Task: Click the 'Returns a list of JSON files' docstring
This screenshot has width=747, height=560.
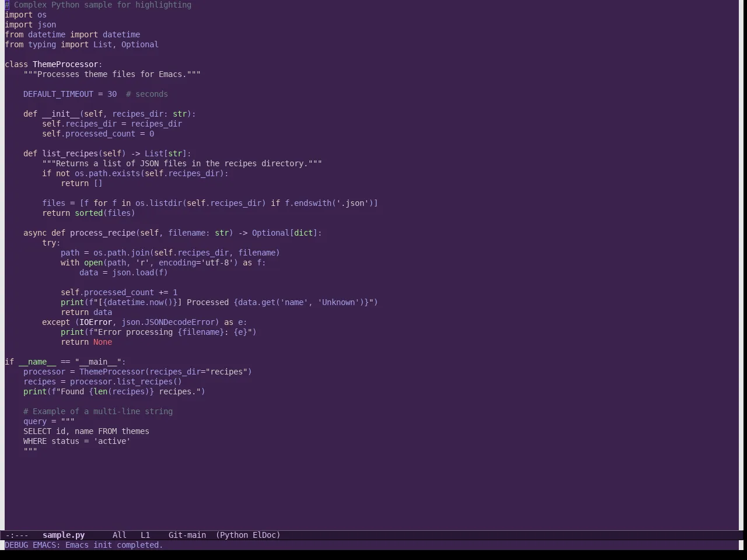Action: coord(182,163)
